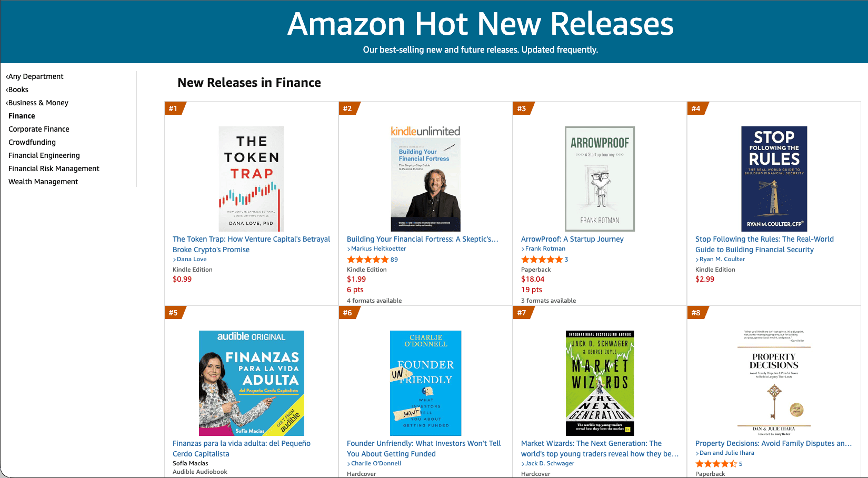Select Financial Risk Management in the sidebar
The width and height of the screenshot is (868, 478).
coord(54,168)
